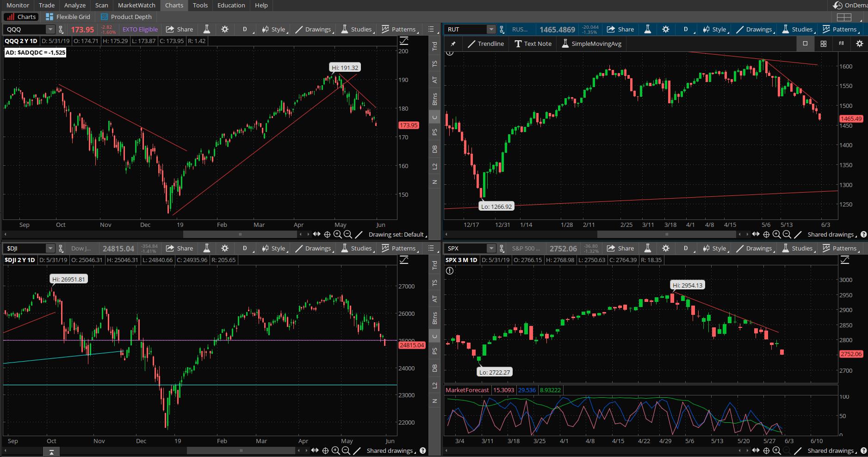The height and width of the screenshot is (457, 868).
Task: Click the QQQ chart horizontal scrollbar thumb
Action: click(240, 234)
